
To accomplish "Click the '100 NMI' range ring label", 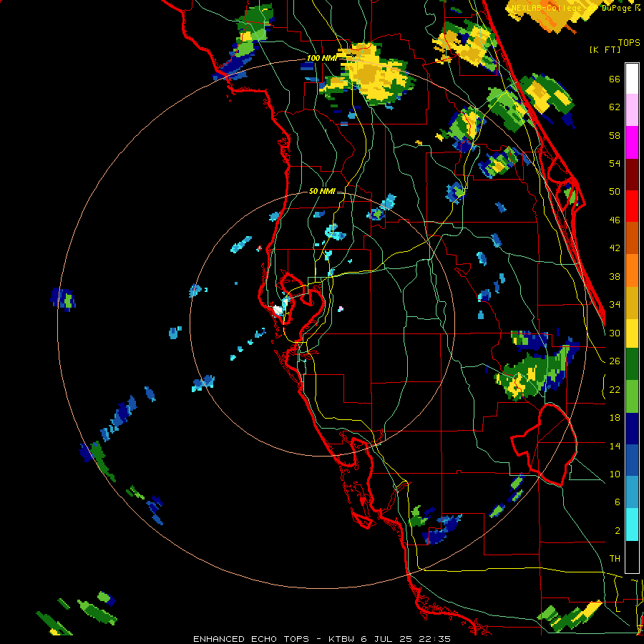I will 321,59.
